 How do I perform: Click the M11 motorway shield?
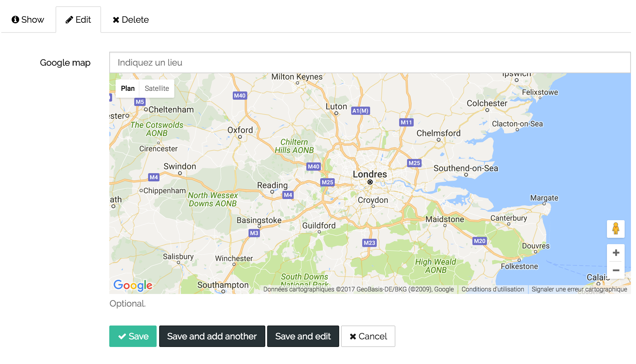[406, 122]
